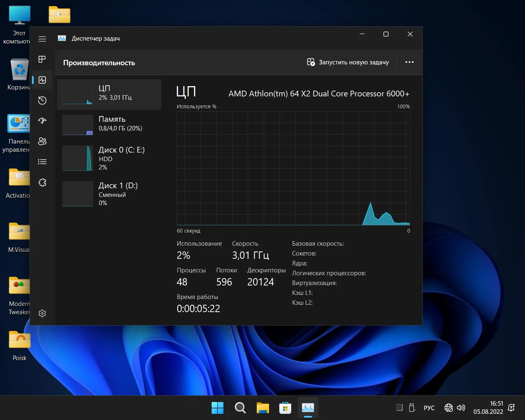Open the Users page icon
The image size is (525, 420).
click(x=42, y=142)
